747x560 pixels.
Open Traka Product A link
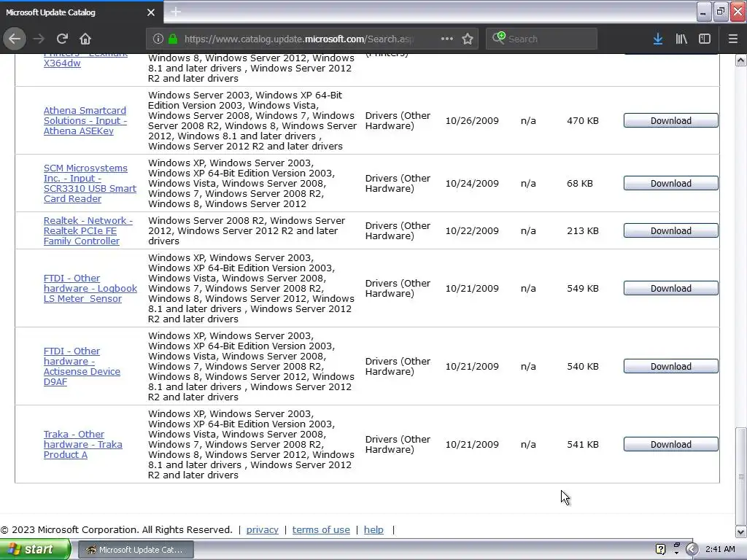pyautogui.click(x=82, y=444)
